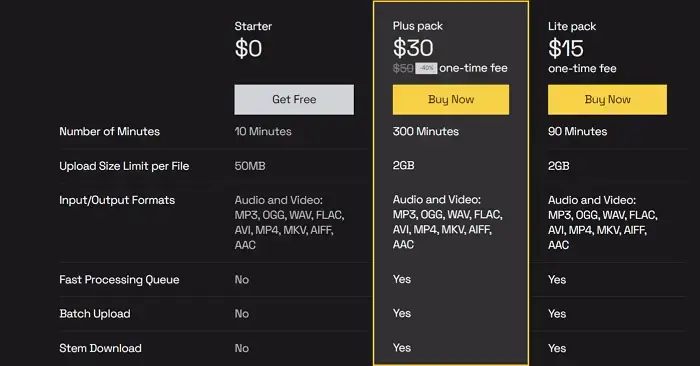Image resolution: width=700 pixels, height=366 pixels.
Task: Click the Stem Download row label
Action: 100,348
